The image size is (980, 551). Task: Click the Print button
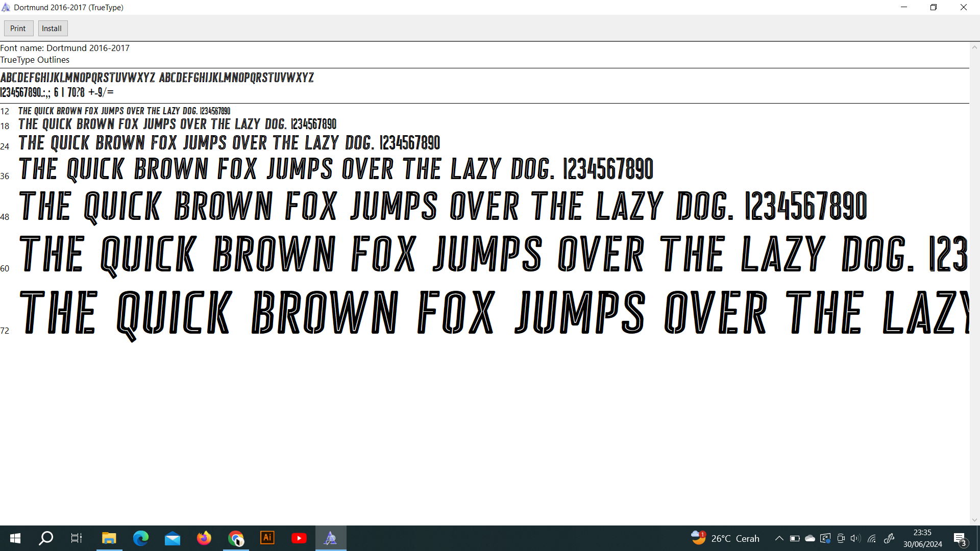pyautogui.click(x=18, y=29)
